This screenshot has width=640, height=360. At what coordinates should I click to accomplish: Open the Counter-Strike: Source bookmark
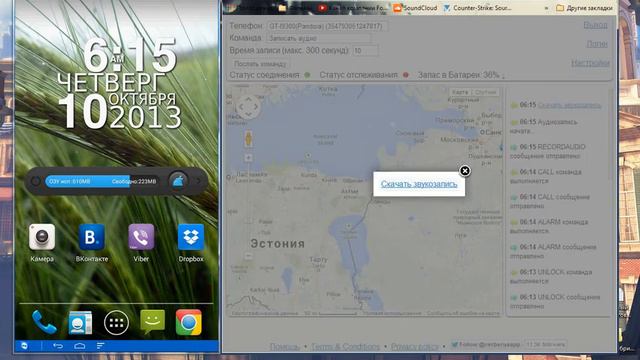tap(477, 8)
